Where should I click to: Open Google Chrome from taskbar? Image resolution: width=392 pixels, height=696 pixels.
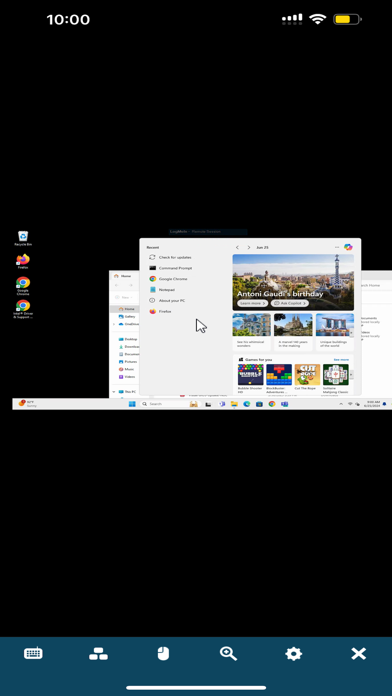click(272, 404)
